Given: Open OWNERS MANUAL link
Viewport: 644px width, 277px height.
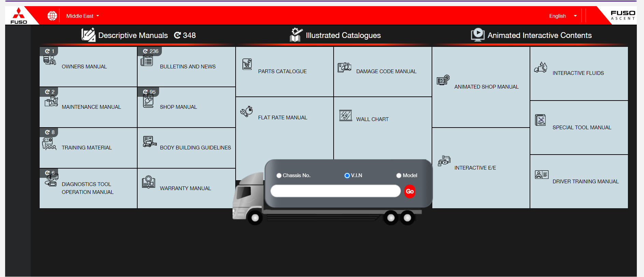Looking at the screenshot, I should point(84,67).
